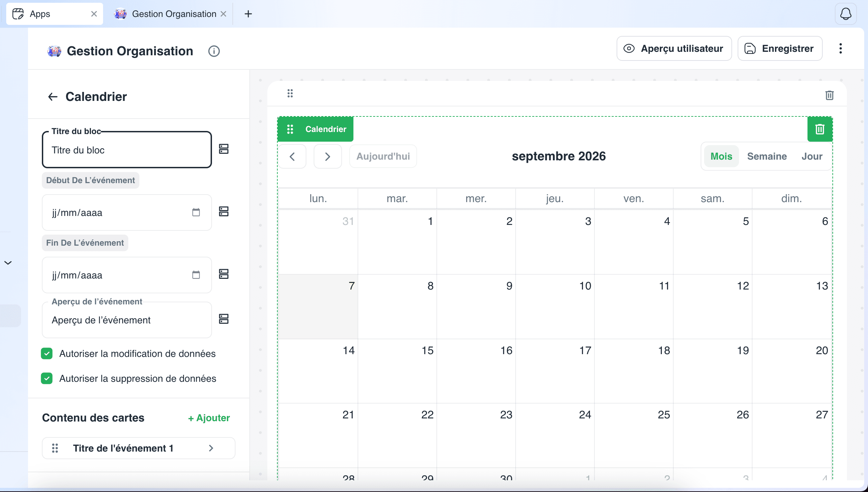Click the Enregistrer button

coord(780,48)
